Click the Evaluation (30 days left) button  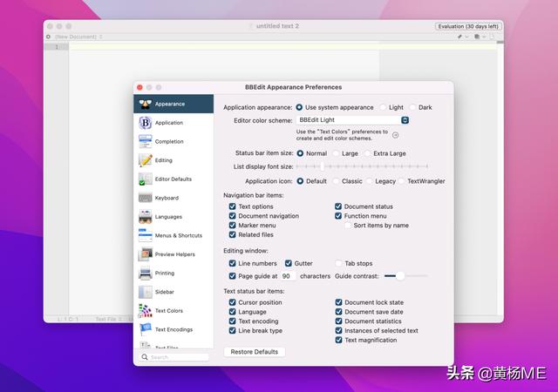point(468,26)
